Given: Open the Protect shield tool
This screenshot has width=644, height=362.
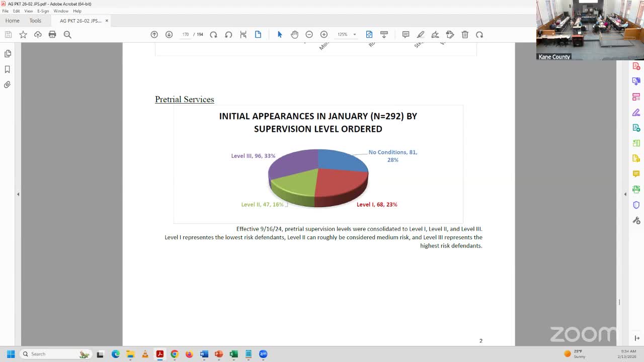Looking at the screenshot, I should pyautogui.click(x=636, y=205).
